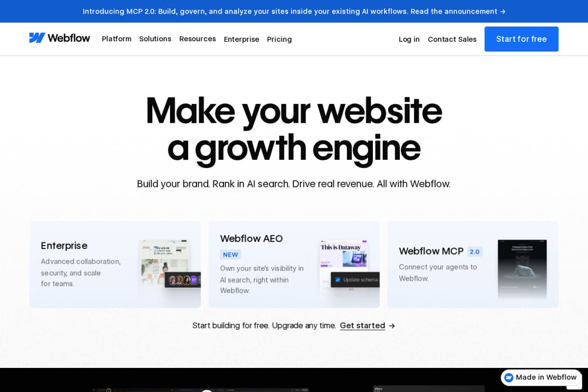Click the Webflow MCP card heading
The image size is (588, 392).
[431, 251]
